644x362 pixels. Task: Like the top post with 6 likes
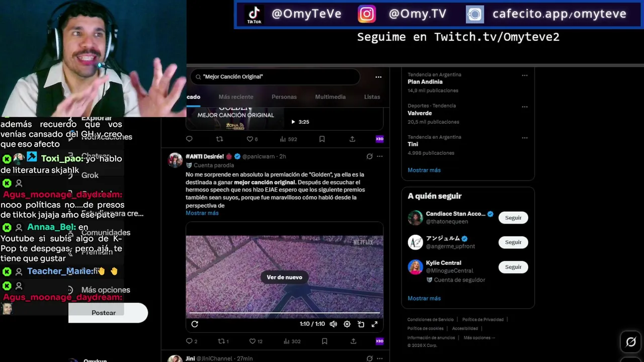coord(252,139)
